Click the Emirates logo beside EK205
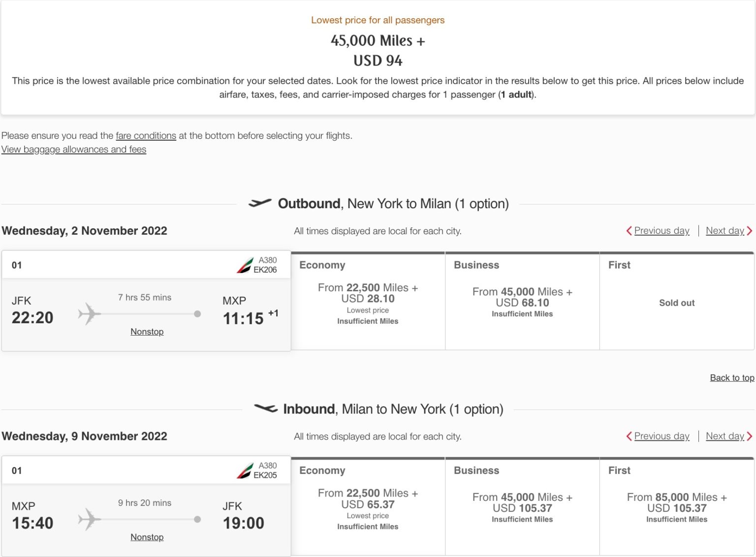The width and height of the screenshot is (756, 557). click(245, 471)
